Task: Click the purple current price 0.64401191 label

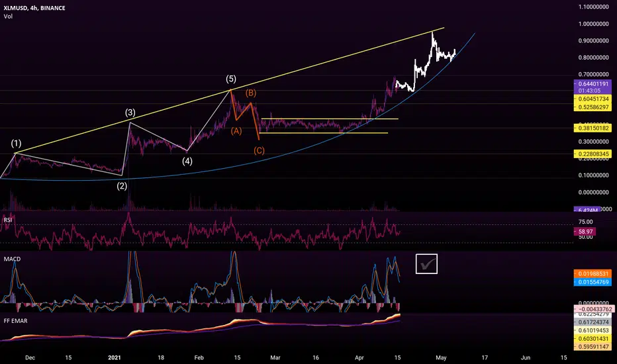Action: click(593, 84)
